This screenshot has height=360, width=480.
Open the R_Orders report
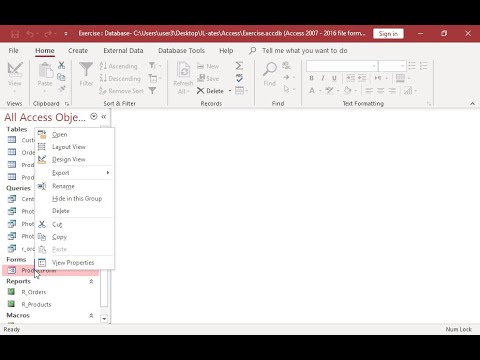33,292
